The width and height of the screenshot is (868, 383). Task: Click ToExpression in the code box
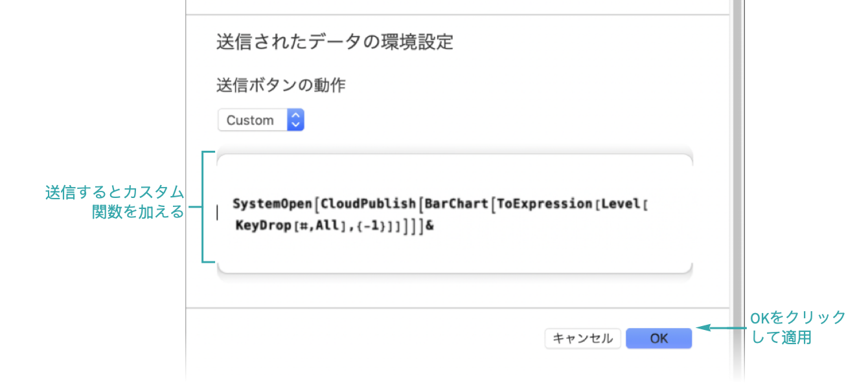(544, 204)
